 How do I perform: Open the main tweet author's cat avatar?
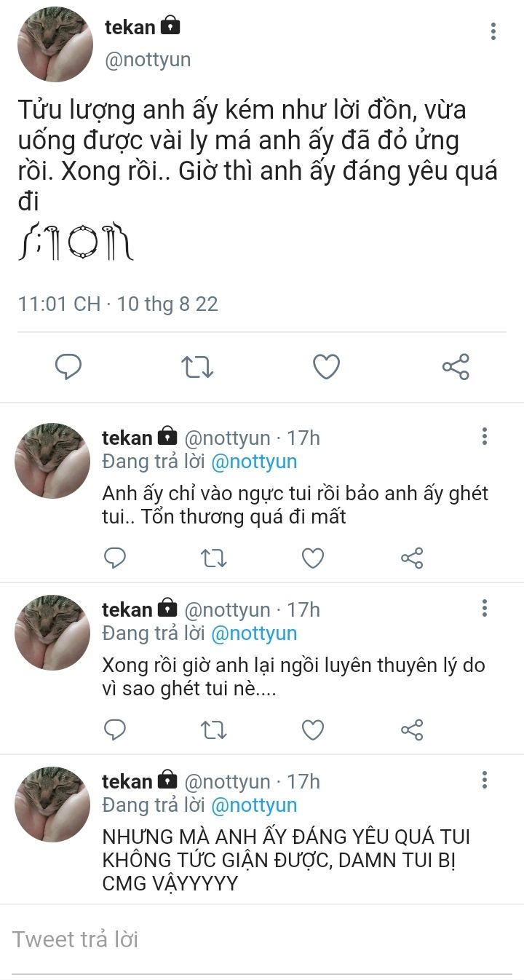point(55,44)
